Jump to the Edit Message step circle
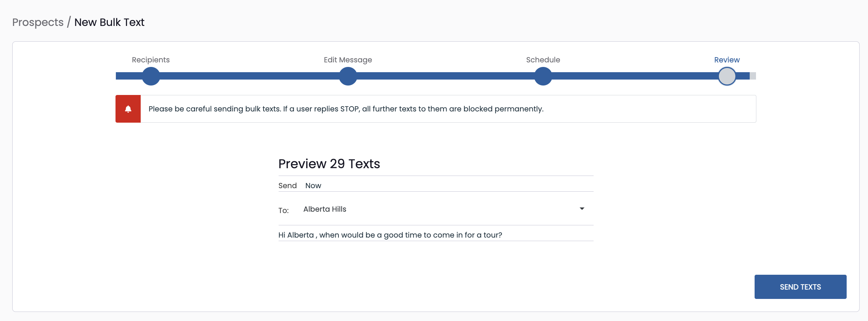 [348, 76]
